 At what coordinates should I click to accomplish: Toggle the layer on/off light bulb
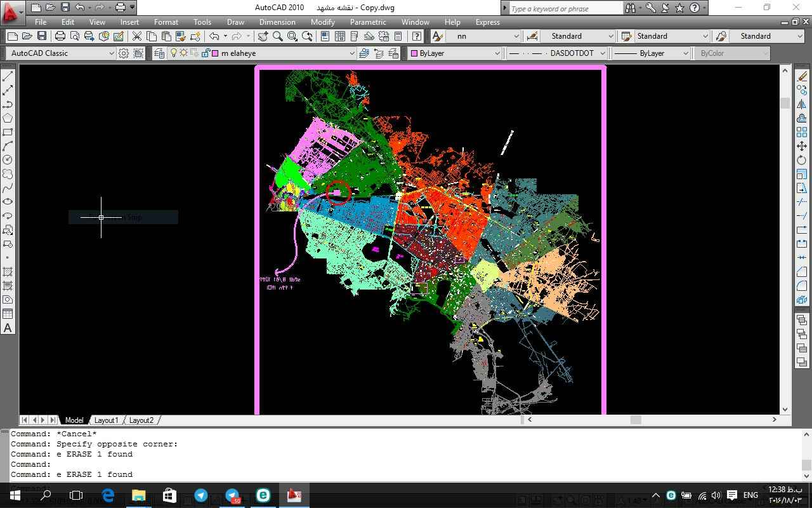coord(173,53)
